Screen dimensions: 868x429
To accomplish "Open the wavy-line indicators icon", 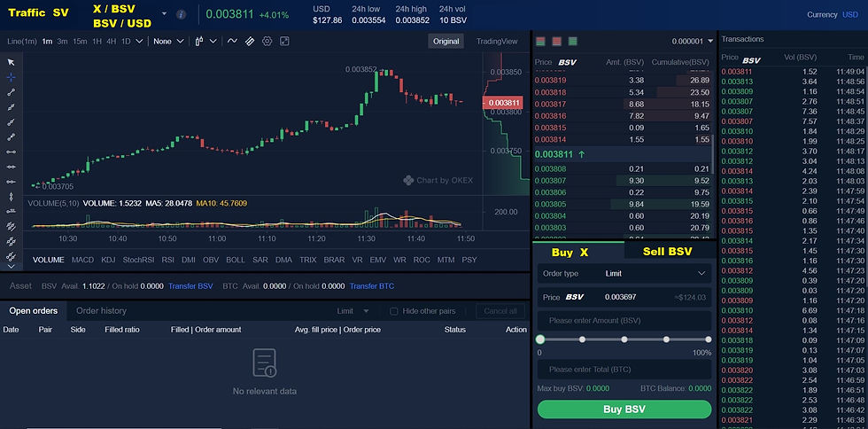I will click(x=232, y=41).
